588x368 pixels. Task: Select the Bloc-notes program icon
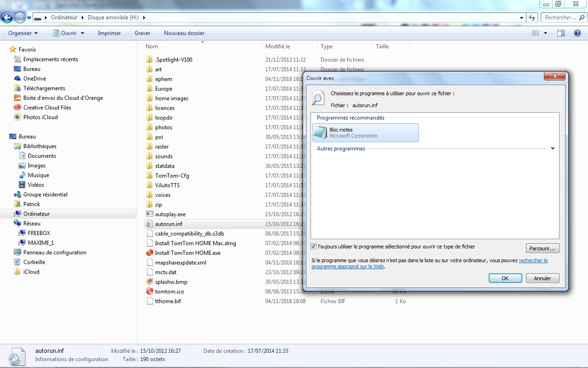coord(320,132)
